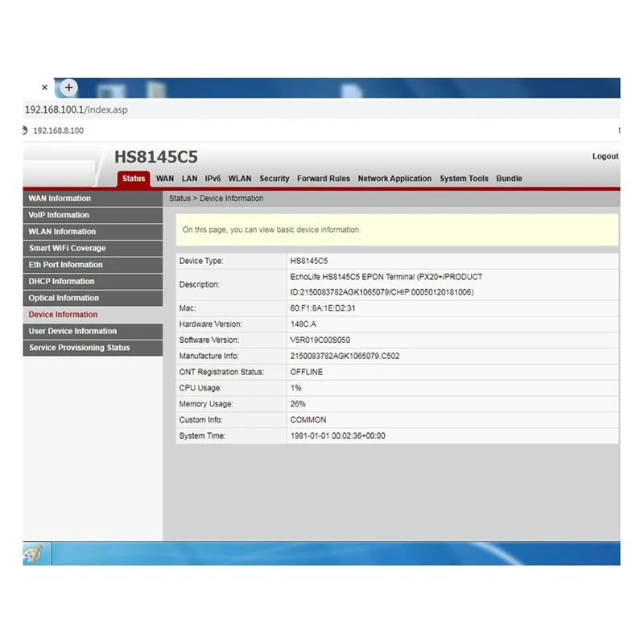The height and width of the screenshot is (644, 644).
Task: Click the Device Type value HS8145C5
Action: click(x=309, y=261)
